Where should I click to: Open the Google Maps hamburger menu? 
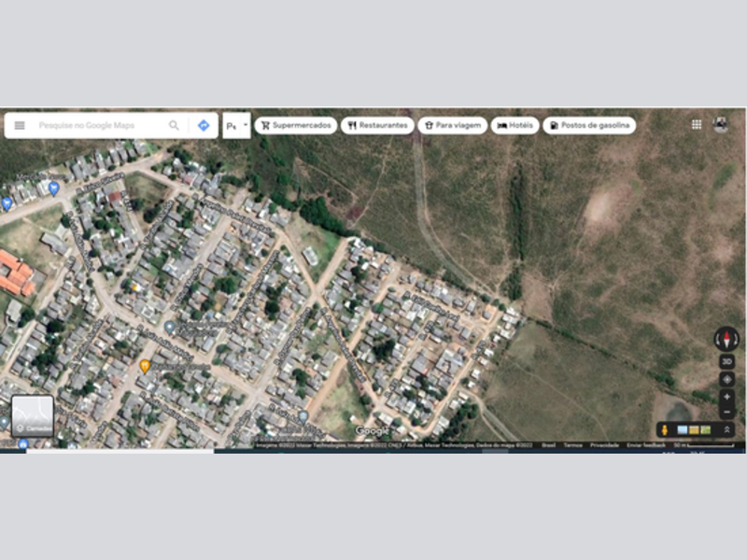click(x=20, y=125)
